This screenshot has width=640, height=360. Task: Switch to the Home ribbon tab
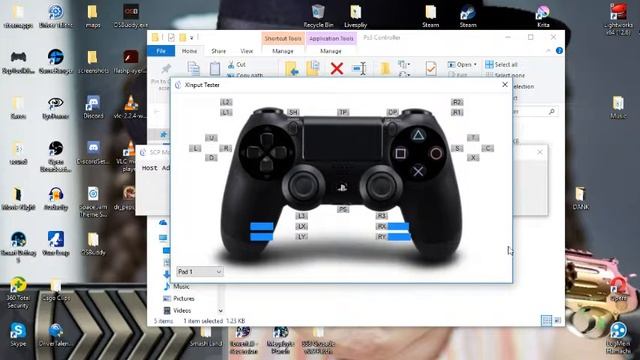click(189, 51)
